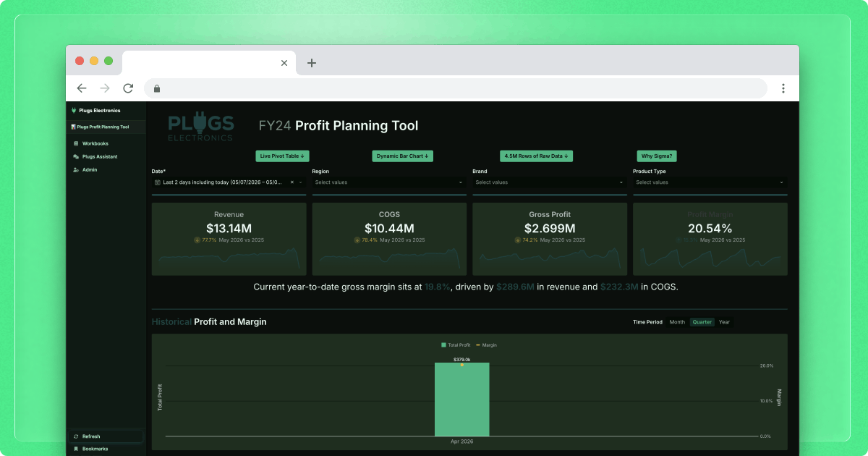This screenshot has height=456, width=868.
Task: Click the 19.8% gross margin figure
Action: coord(438,287)
